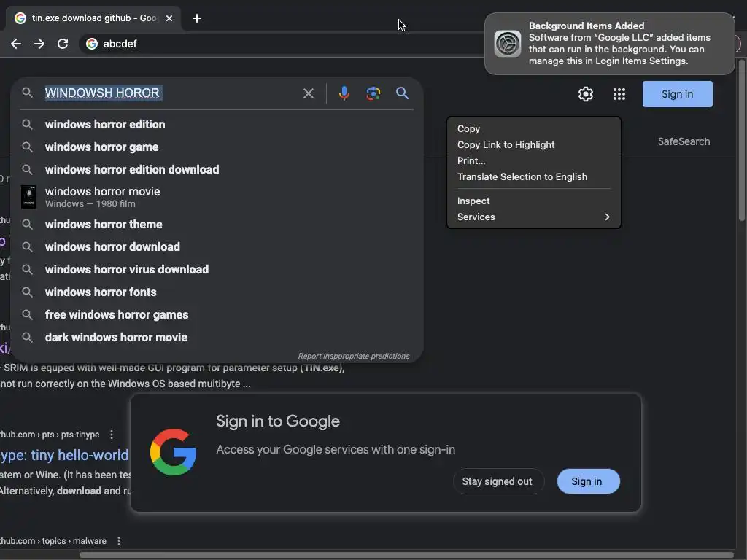Open more options for topics malware result

[x=119, y=541]
